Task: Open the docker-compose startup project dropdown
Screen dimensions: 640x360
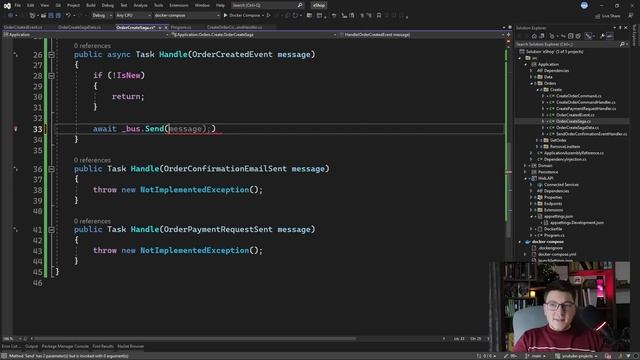Action: (x=187, y=16)
